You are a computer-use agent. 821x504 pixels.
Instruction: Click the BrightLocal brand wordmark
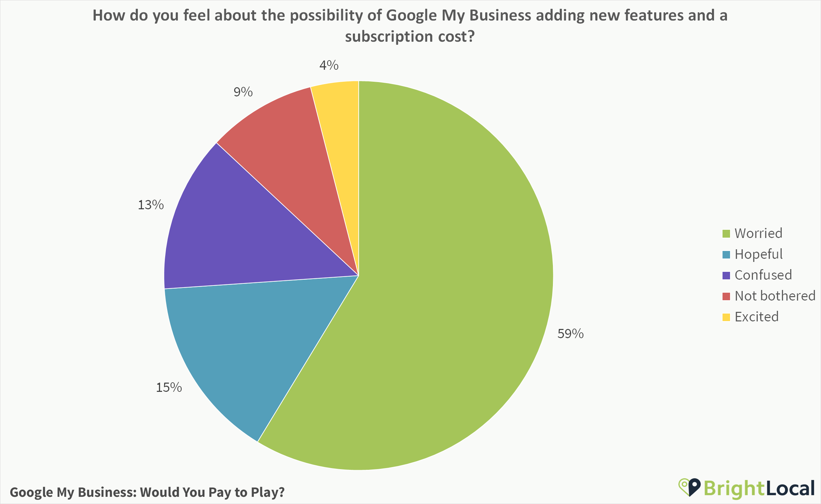[x=759, y=488]
